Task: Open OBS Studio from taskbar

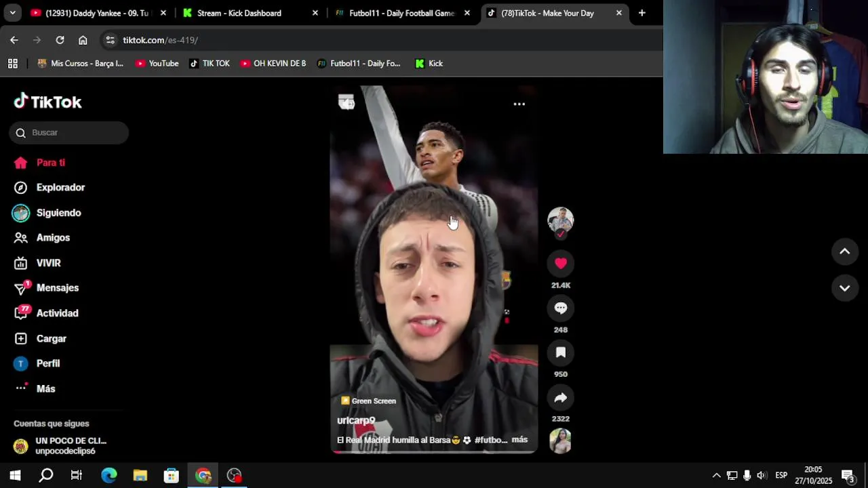Action: pyautogui.click(x=234, y=475)
